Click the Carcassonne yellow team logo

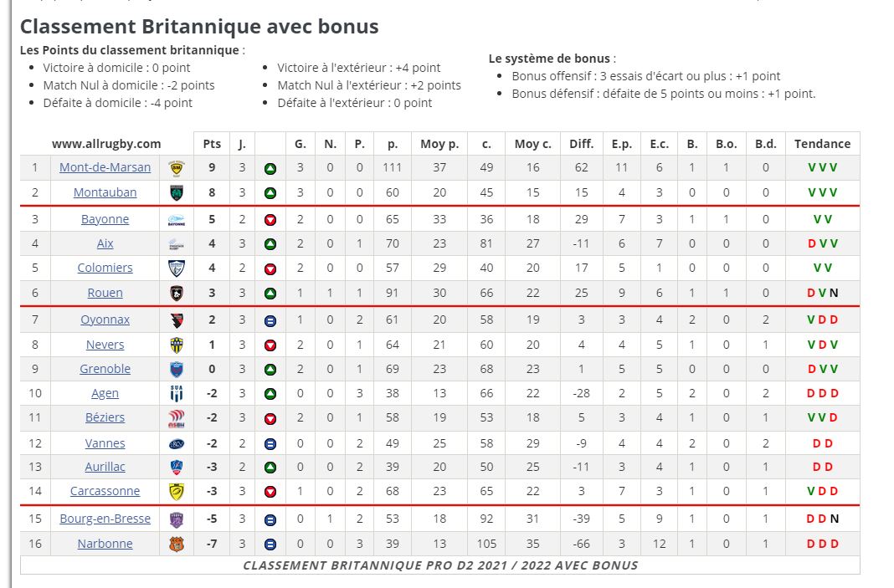pos(176,491)
